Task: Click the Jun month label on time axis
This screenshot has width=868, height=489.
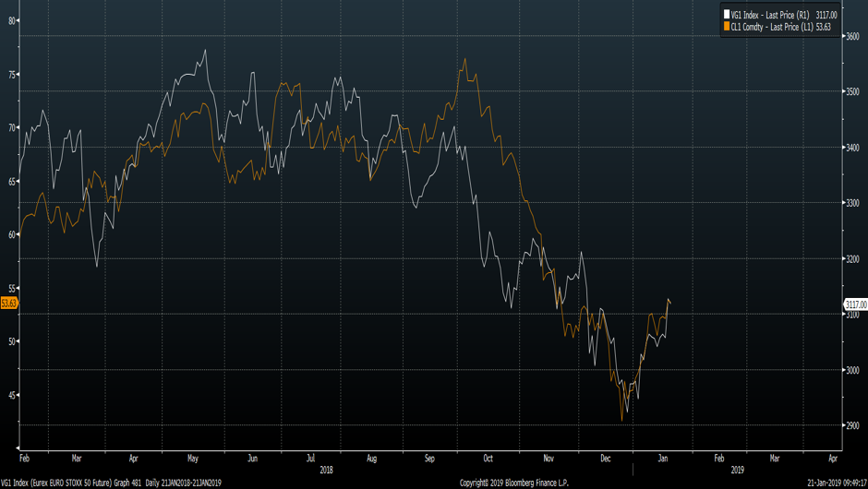Action: (x=252, y=459)
